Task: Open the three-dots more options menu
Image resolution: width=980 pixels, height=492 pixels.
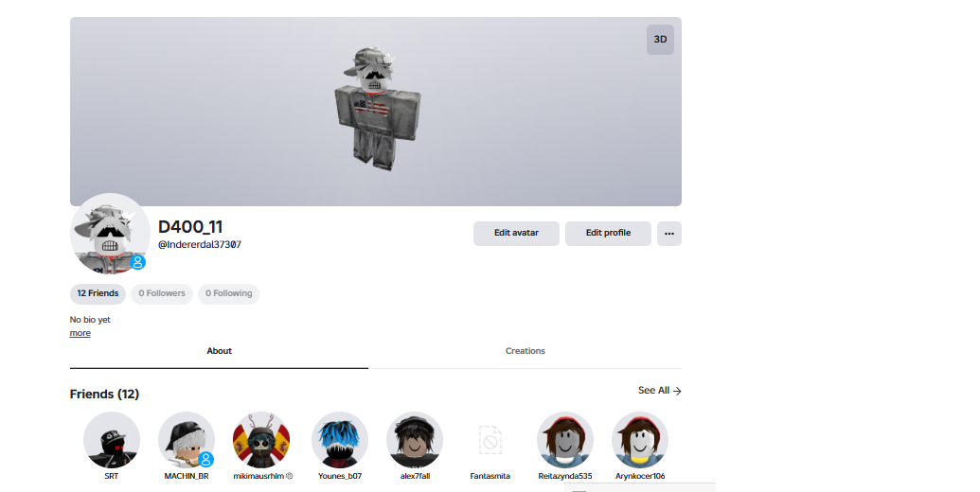Action: (x=668, y=234)
